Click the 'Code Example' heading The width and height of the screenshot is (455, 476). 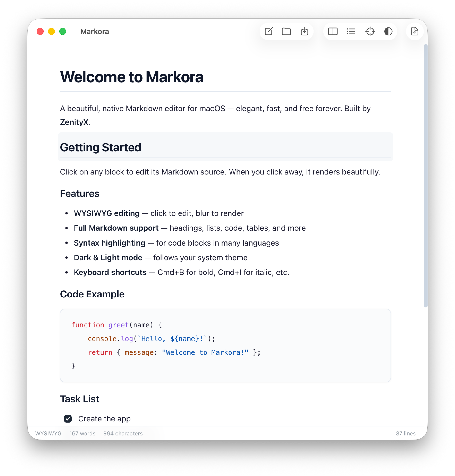tap(92, 294)
